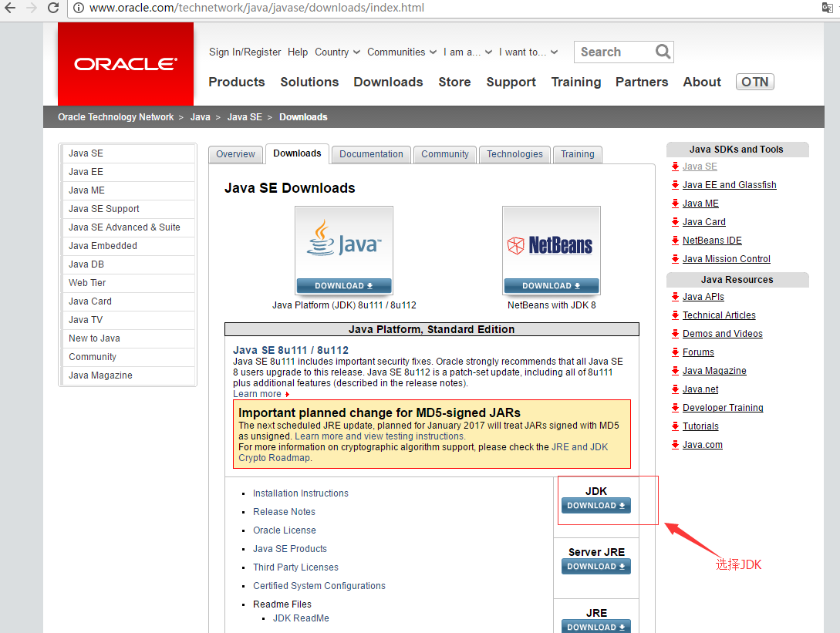Click red download arrow beside NetBeans IDE
Viewport: 840px width, 633px height.
tap(675, 241)
